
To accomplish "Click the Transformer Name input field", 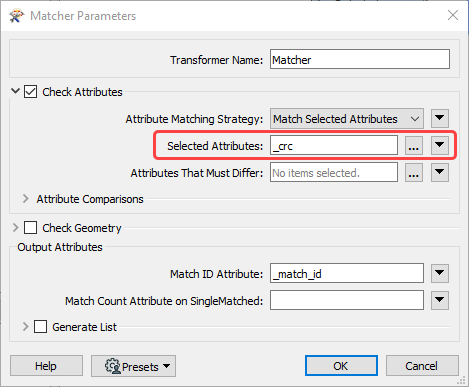I will 360,59.
